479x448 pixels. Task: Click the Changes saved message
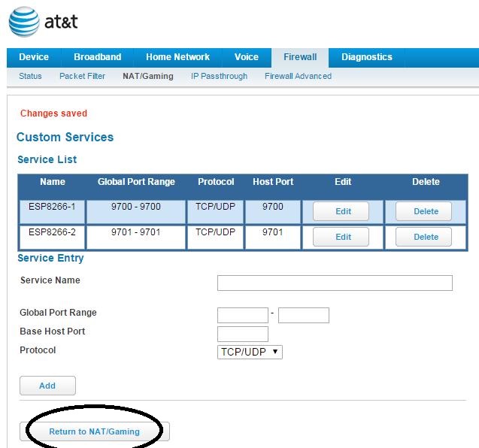54,114
